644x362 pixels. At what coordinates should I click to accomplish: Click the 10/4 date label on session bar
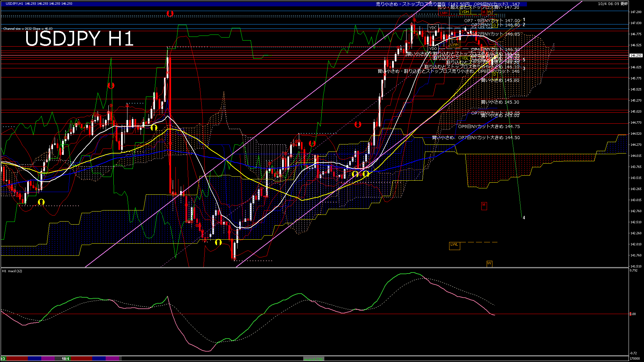pos(65,359)
